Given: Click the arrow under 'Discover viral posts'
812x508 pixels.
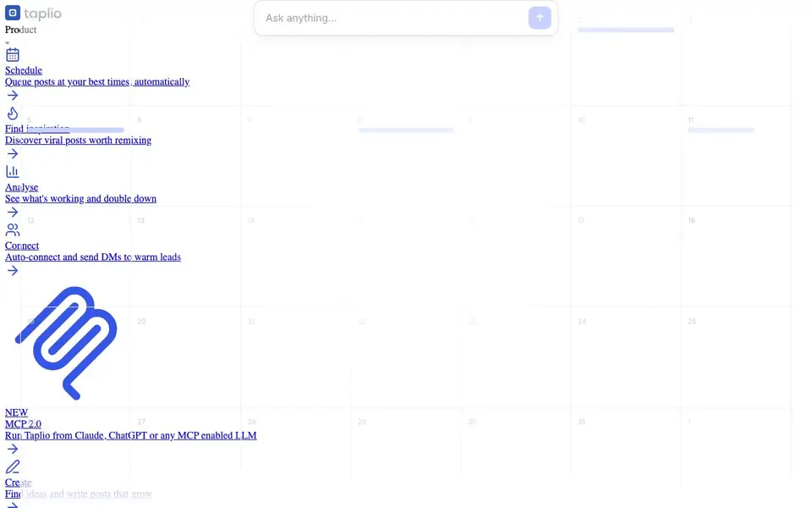Looking at the screenshot, I should (x=13, y=154).
